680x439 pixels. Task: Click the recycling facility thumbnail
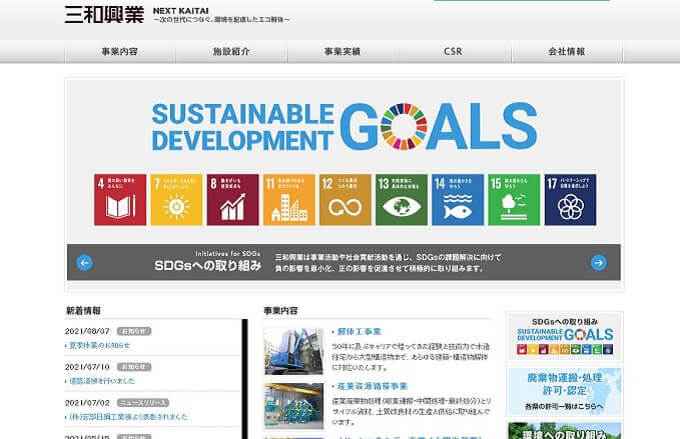(294, 406)
